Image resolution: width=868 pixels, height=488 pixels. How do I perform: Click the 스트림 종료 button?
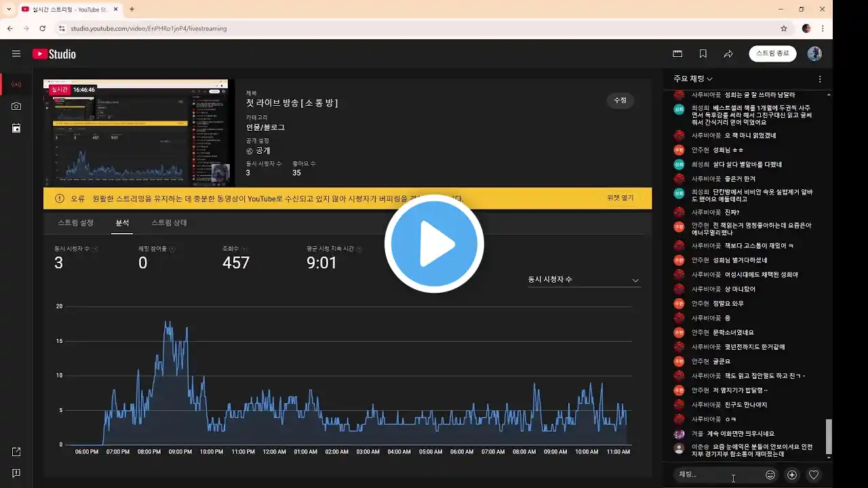coord(772,54)
